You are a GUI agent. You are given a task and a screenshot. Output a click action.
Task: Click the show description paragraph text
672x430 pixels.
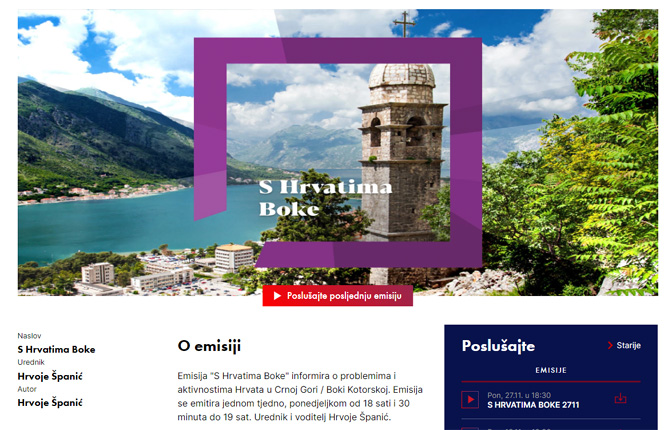pyautogui.click(x=300, y=396)
